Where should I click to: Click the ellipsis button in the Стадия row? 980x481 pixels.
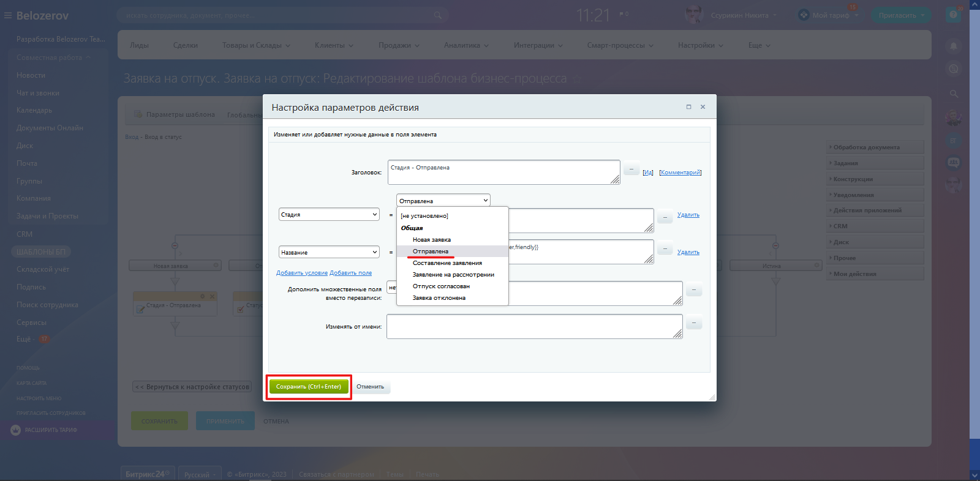[x=665, y=217]
